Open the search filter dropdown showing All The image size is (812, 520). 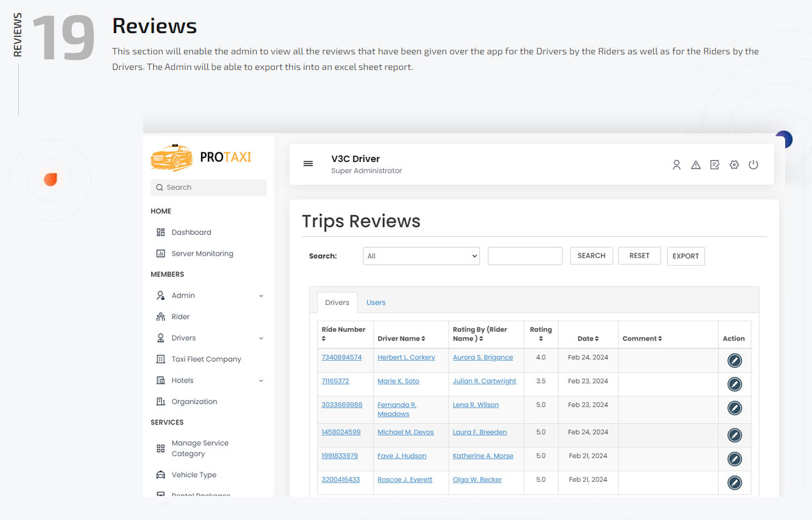pos(421,256)
